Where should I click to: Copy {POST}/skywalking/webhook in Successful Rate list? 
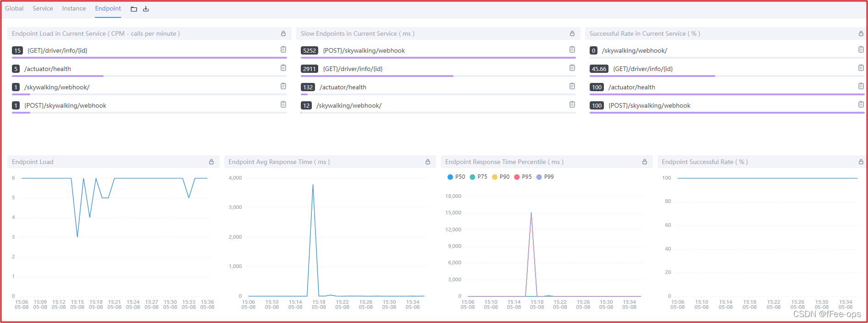click(861, 104)
